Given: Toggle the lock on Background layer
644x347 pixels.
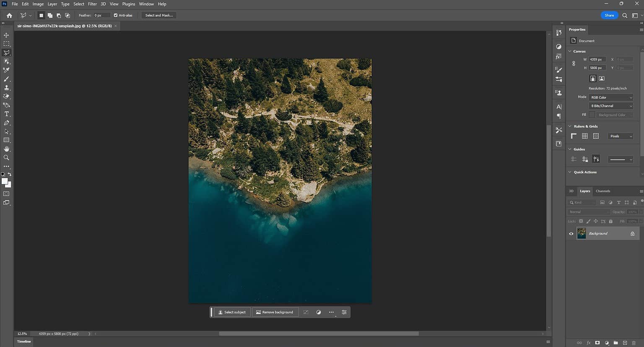Looking at the screenshot, I should point(632,234).
